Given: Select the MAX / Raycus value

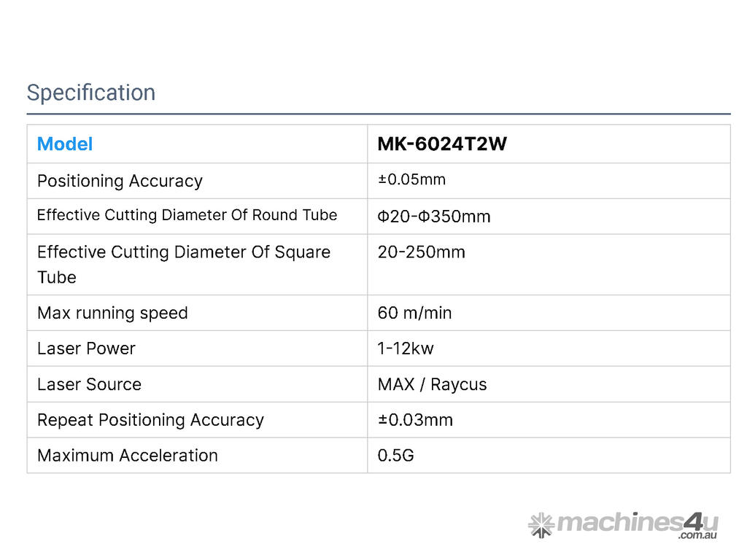Looking at the screenshot, I should [x=432, y=384].
